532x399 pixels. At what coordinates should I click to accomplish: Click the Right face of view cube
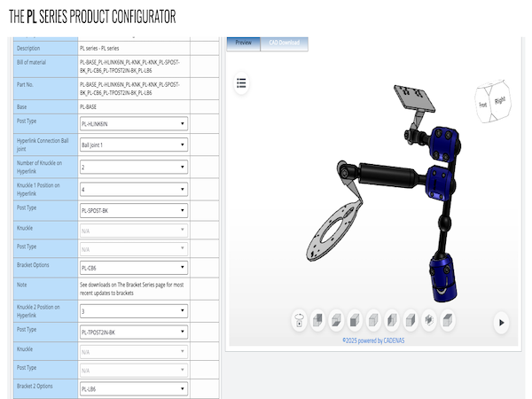(500, 100)
